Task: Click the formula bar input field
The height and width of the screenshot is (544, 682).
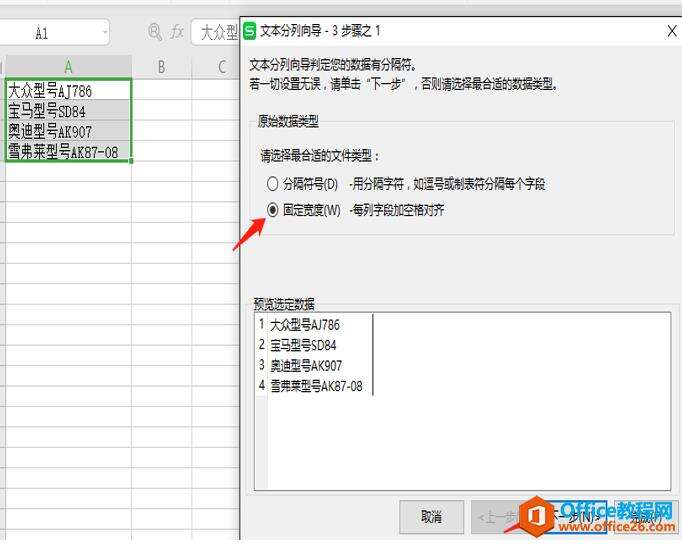Action: tap(215, 32)
